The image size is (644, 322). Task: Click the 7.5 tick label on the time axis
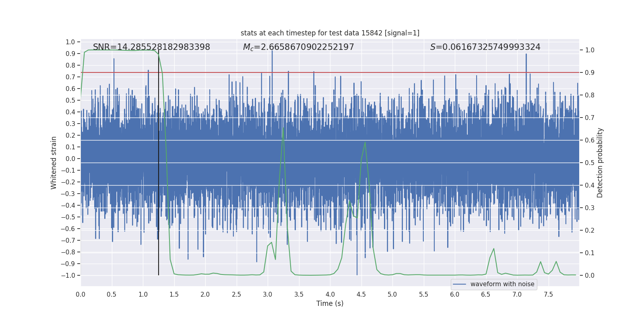click(x=548, y=294)
